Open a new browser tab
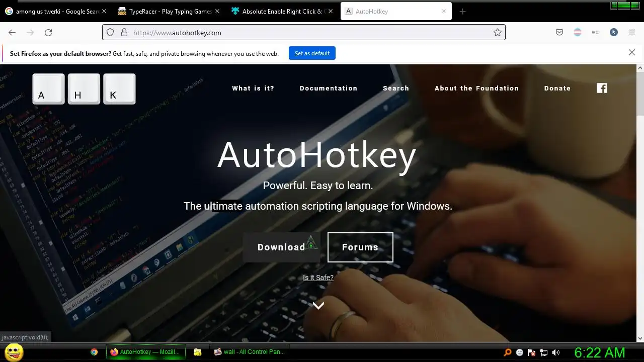Screen dimensions: 644x362 (x=462, y=12)
